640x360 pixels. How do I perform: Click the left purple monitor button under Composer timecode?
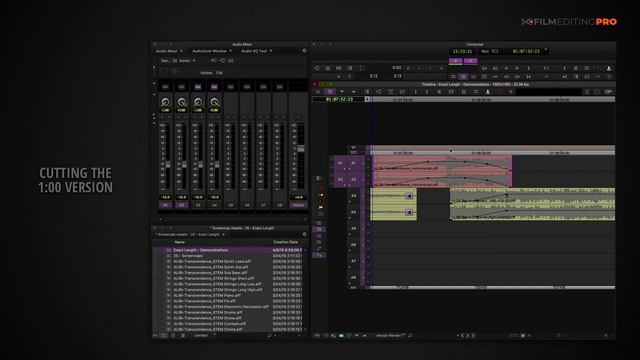[x=456, y=60]
